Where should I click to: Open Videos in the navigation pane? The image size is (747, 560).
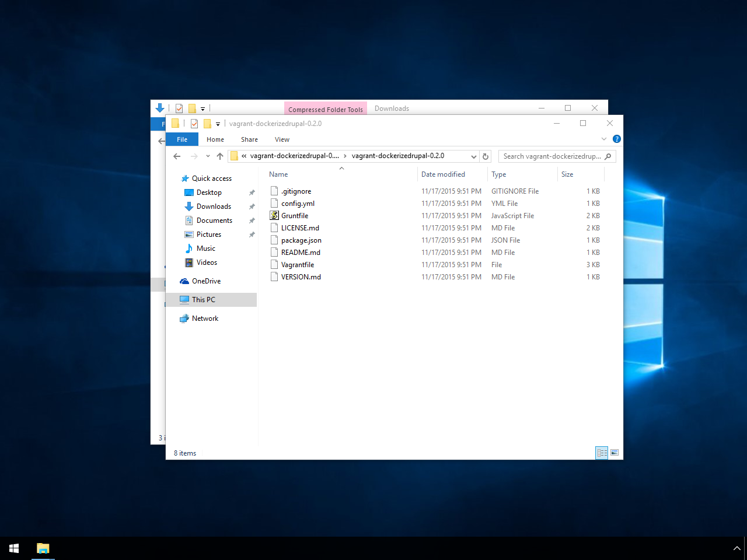207,262
